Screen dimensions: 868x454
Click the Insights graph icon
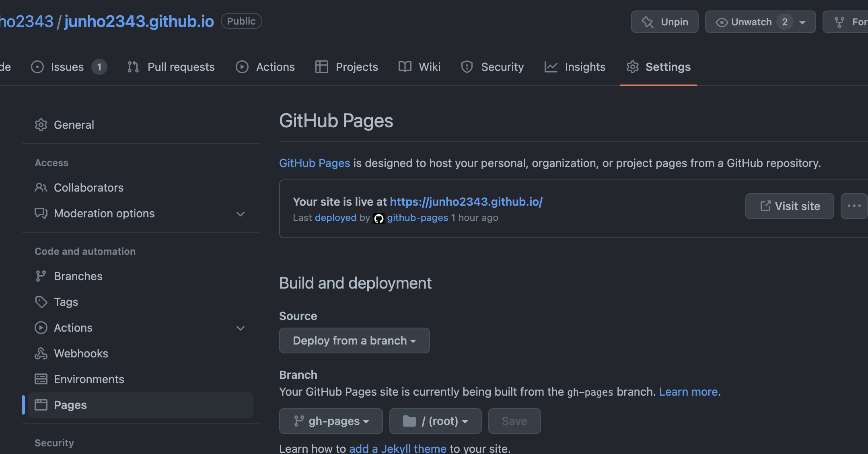(551, 67)
